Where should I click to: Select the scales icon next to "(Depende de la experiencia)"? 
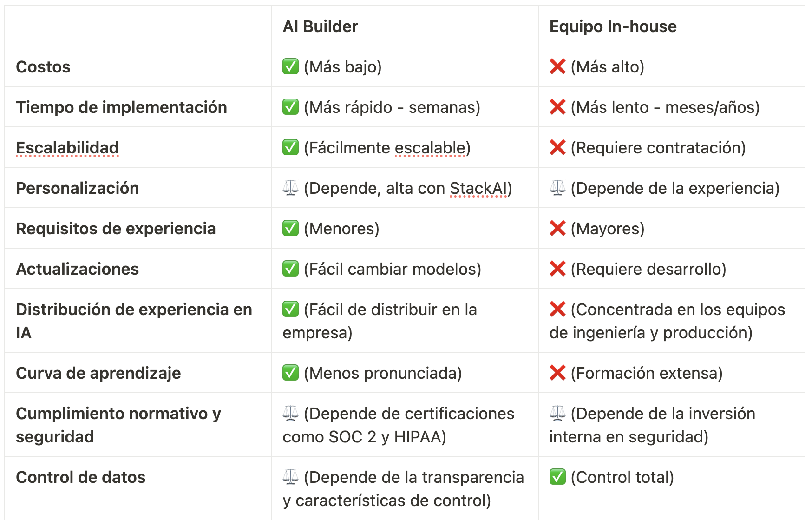(557, 188)
